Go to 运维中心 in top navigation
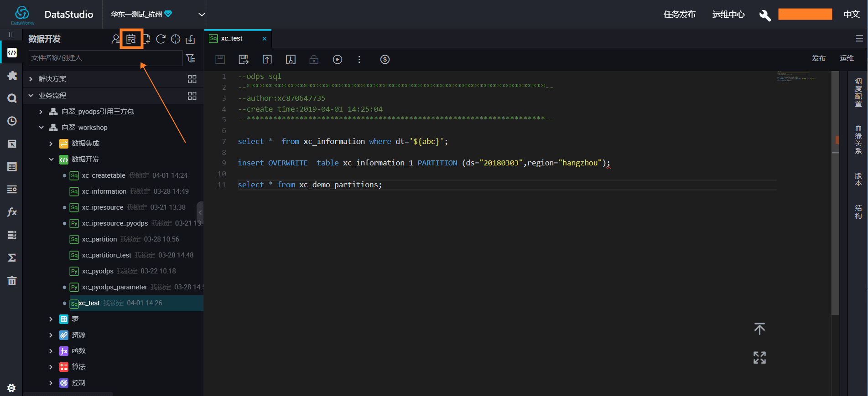 pyautogui.click(x=728, y=15)
